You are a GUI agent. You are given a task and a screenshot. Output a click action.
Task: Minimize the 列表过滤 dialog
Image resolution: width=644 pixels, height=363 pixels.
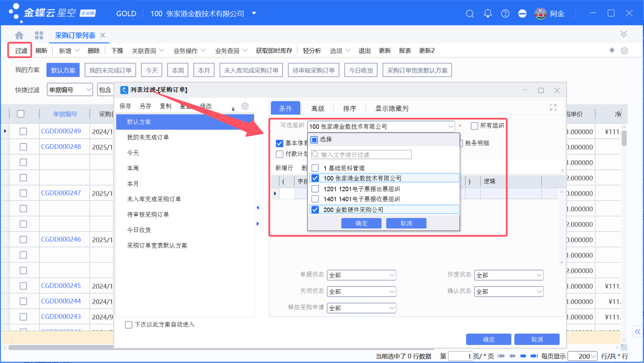coord(525,90)
